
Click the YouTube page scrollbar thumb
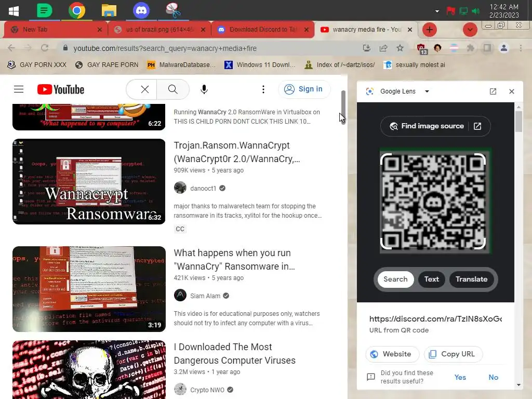(343, 107)
